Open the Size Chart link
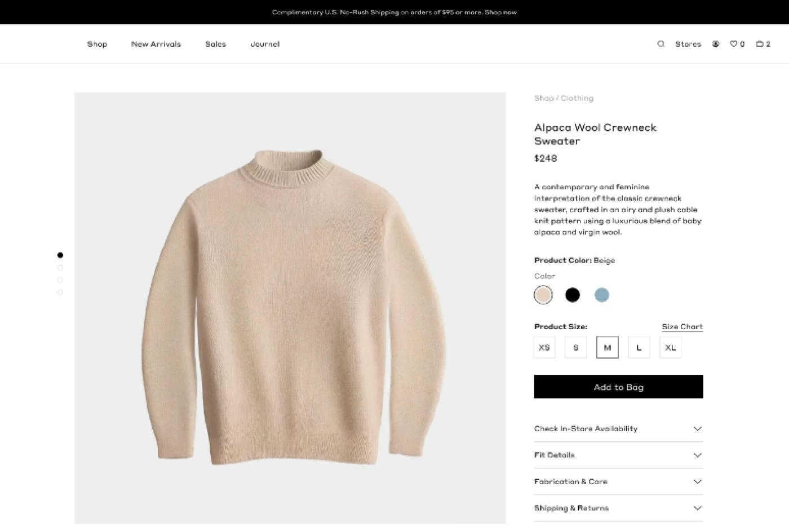 pyautogui.click(x=682, y=327)
